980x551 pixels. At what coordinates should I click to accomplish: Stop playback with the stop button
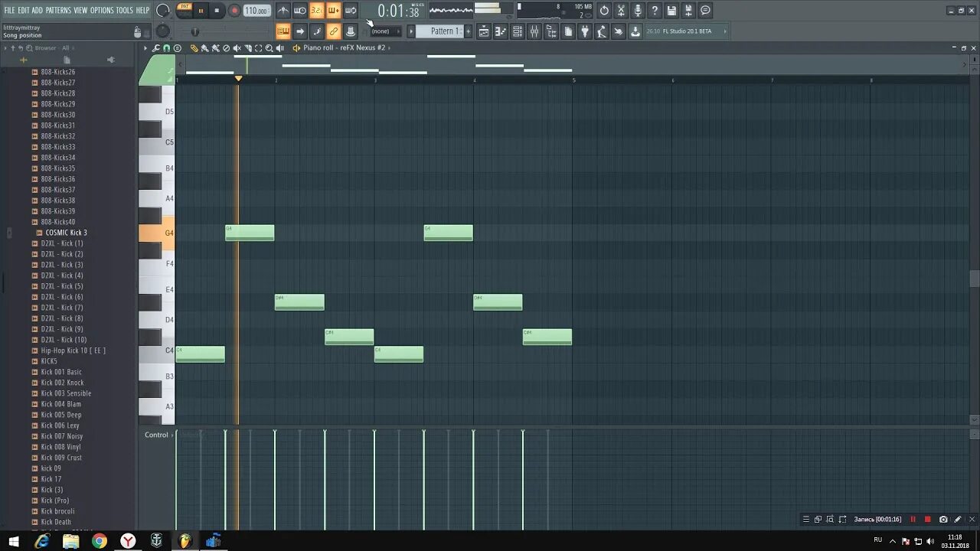tap(217, 11)
